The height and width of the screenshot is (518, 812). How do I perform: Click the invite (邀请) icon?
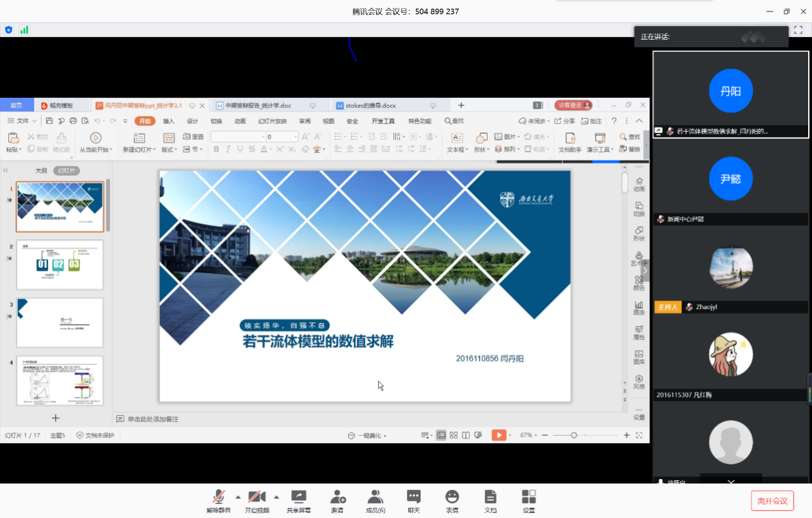coord(337,498)
